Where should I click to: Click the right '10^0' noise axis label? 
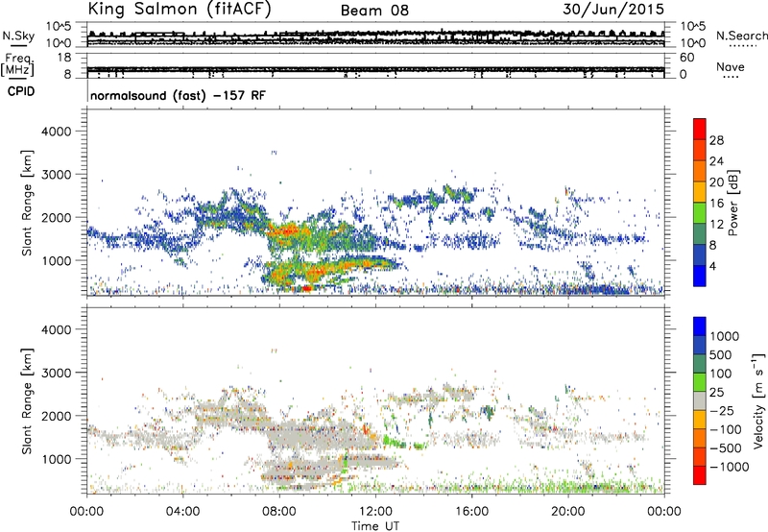692,43
